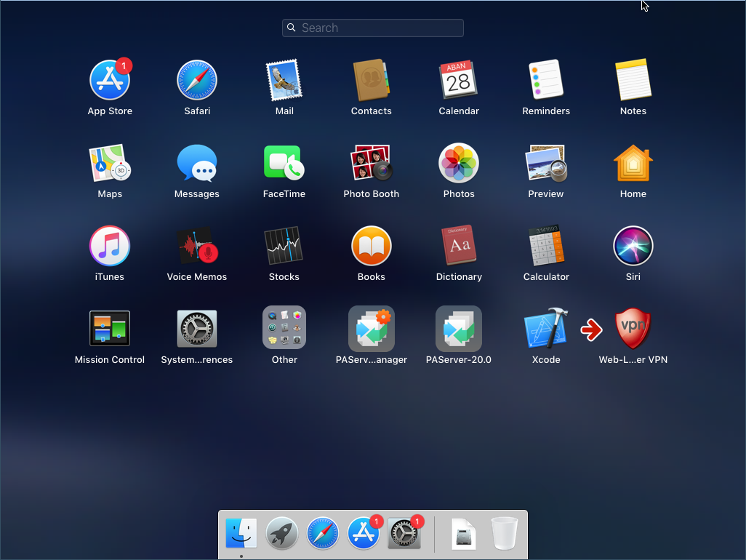Launch the Web-L...er VPN app
The image size is (746, 560).
[x=633, y=329]
